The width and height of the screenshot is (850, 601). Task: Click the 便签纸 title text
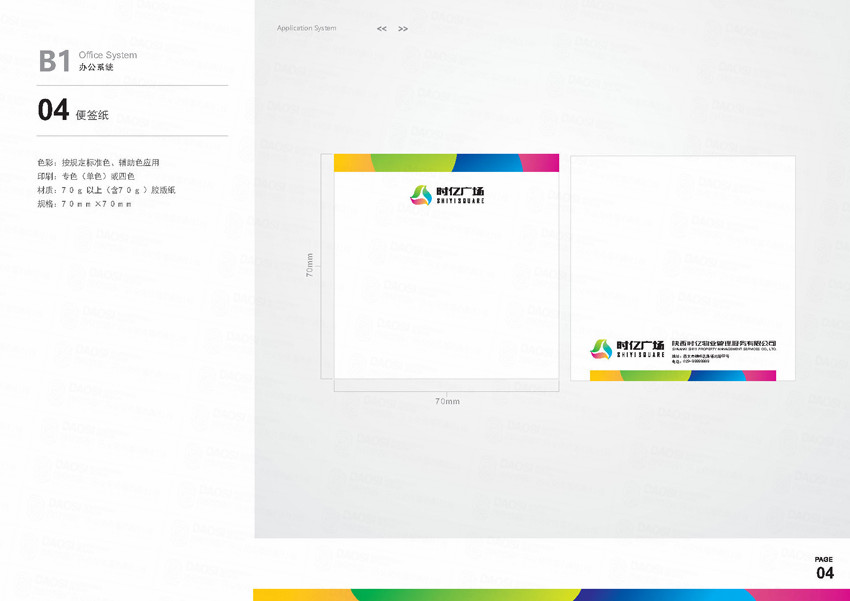[95, 115]
